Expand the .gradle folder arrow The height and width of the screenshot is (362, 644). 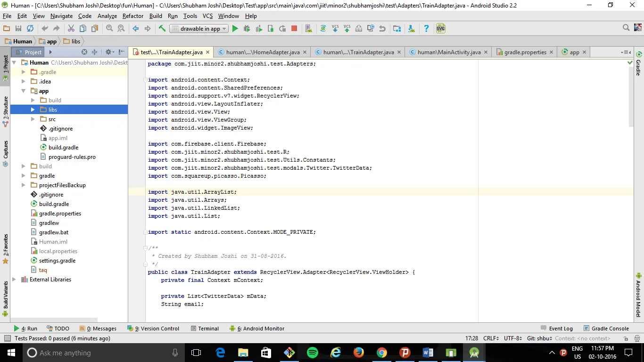click(x=24, y=72)
